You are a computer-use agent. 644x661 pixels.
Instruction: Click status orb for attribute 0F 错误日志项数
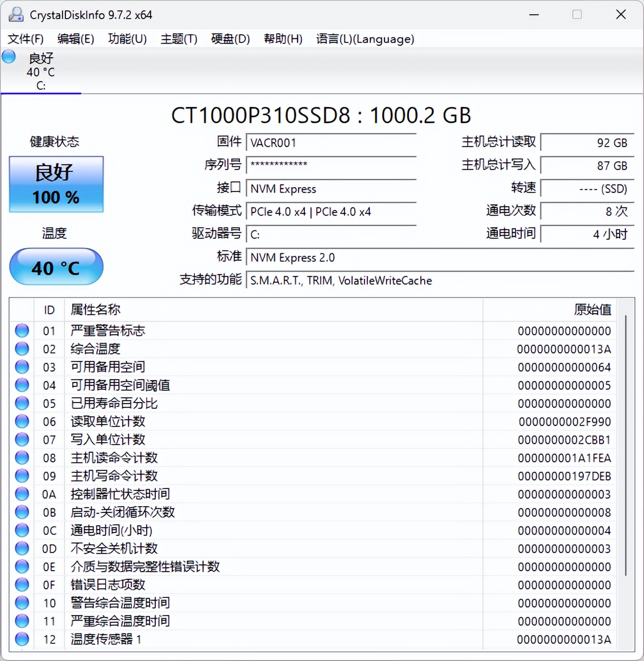22,585
